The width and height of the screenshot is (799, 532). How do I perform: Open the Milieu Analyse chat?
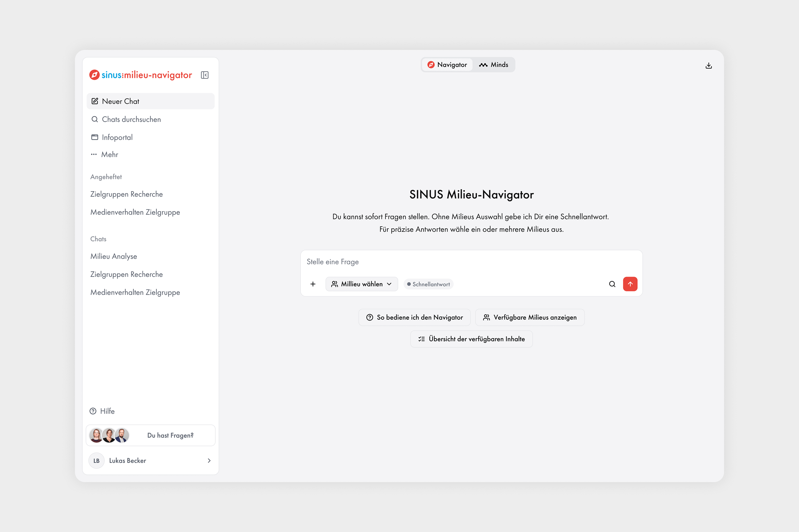(114, 257)
